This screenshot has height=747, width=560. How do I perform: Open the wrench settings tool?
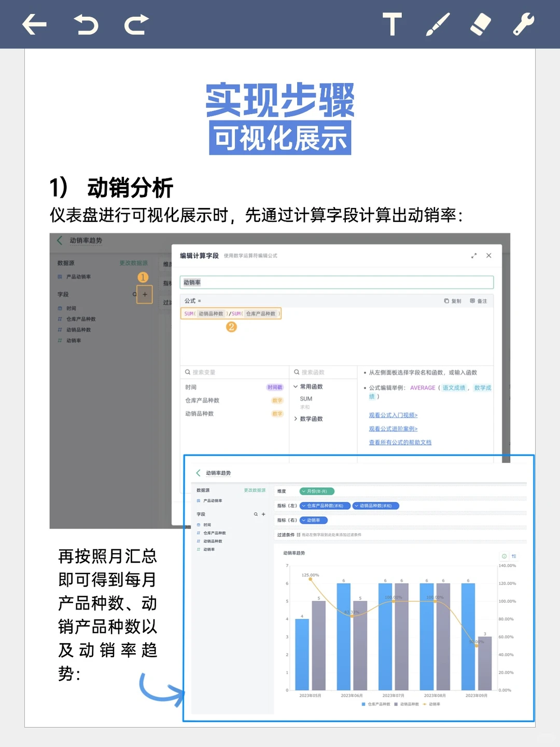coord(523,24)
